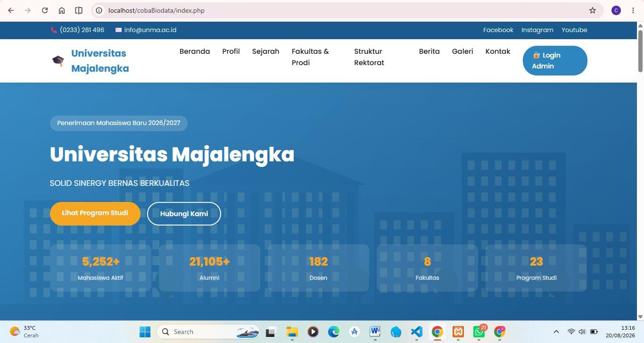This screenshot has height=343, width=644.
Task: Click the info@unma.ac.id email text
Action: (150, 30)
